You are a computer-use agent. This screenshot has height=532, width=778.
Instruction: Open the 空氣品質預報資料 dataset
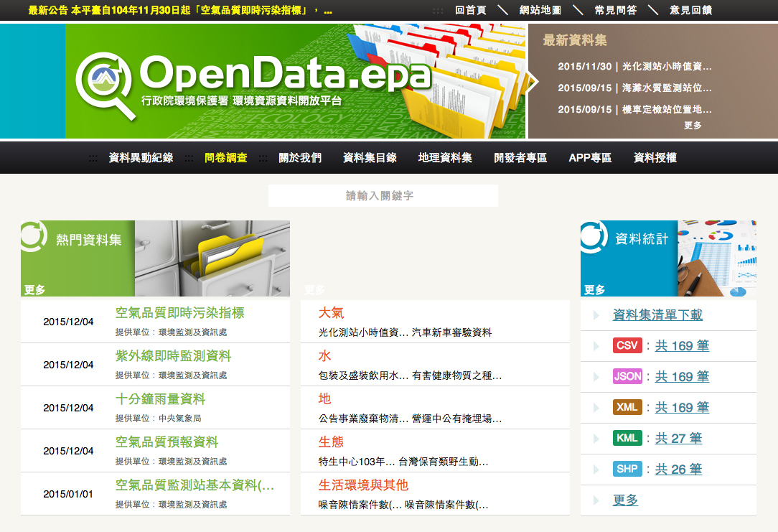(x=167, y=442)
